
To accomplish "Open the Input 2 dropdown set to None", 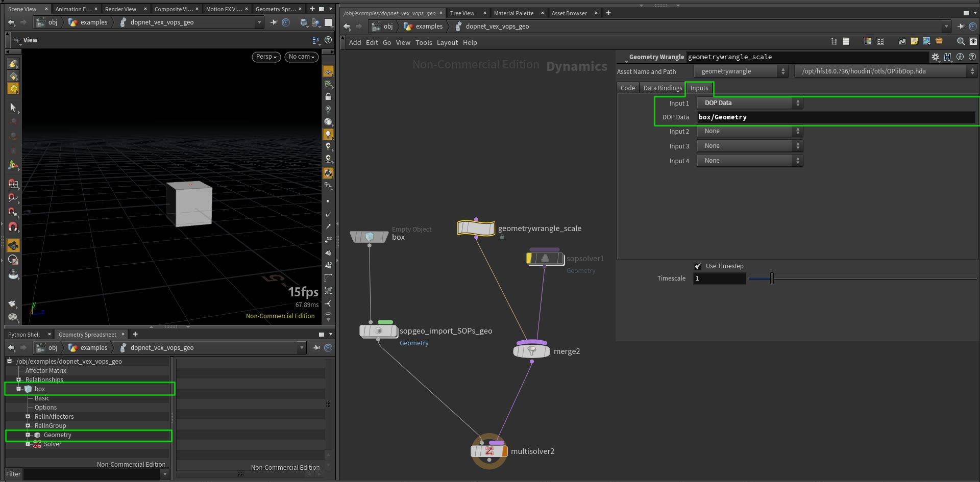I will pos(749,132).
